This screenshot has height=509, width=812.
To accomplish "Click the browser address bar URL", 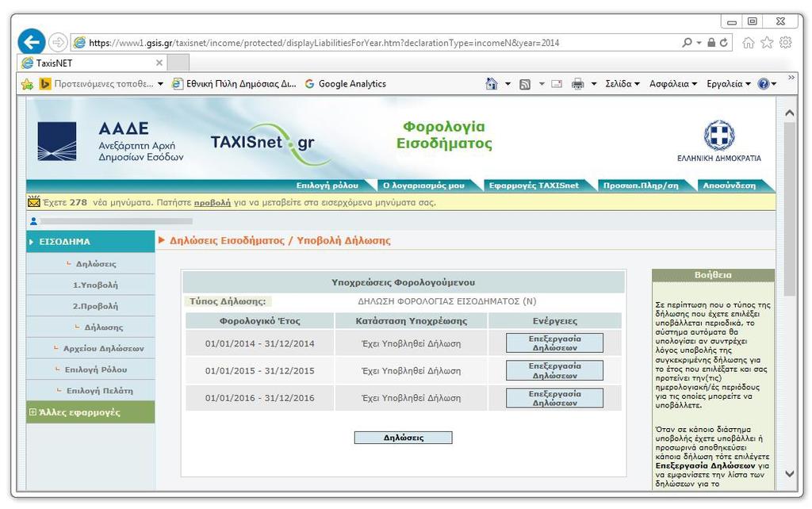I will (x=324, y=43).
